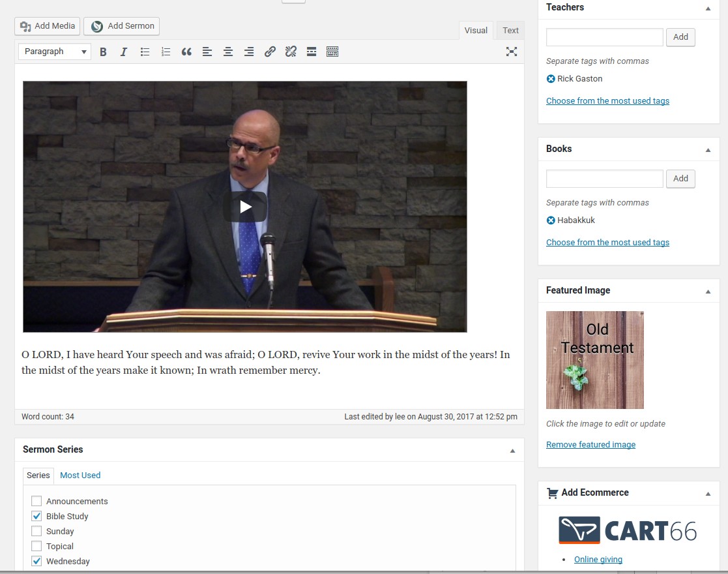Image resolution: width=728 pixels, height=574 pixels.
Task: Click the shopping cart icon beside Add Ecommerce
Action: click(552, 493)
